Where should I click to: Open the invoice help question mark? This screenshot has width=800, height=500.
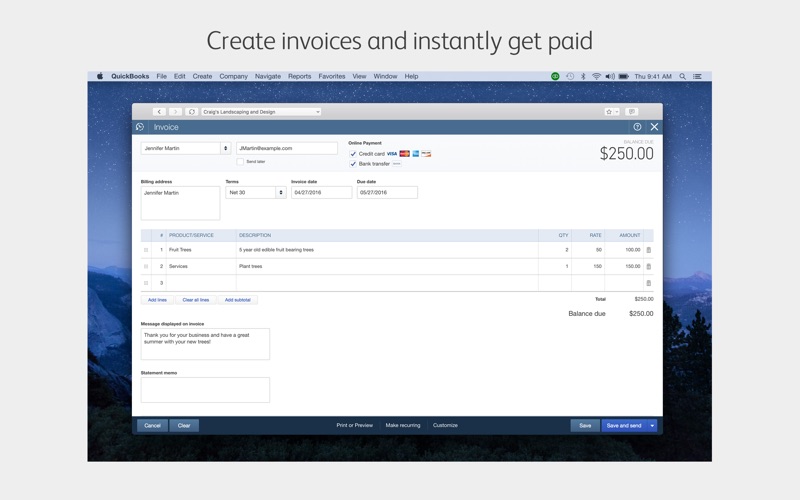coord(637,127)
